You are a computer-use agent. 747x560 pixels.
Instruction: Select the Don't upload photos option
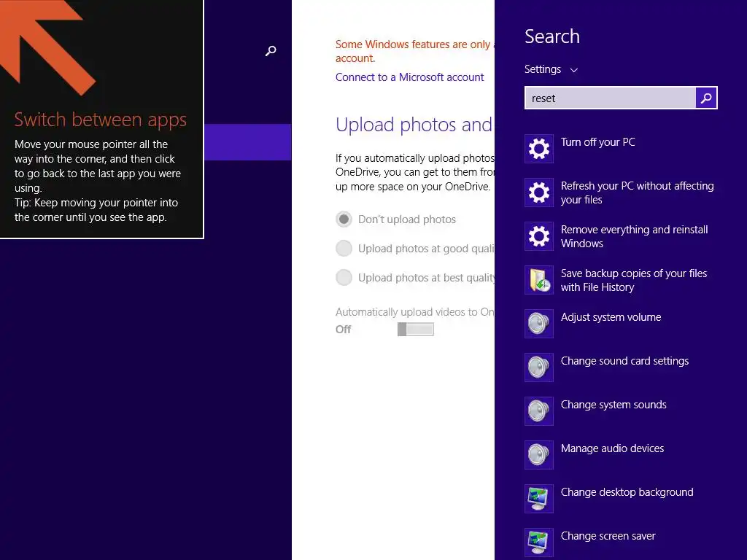344,219
